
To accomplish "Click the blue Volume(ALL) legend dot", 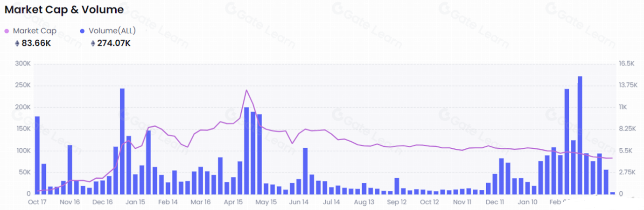I will [83, 31].
